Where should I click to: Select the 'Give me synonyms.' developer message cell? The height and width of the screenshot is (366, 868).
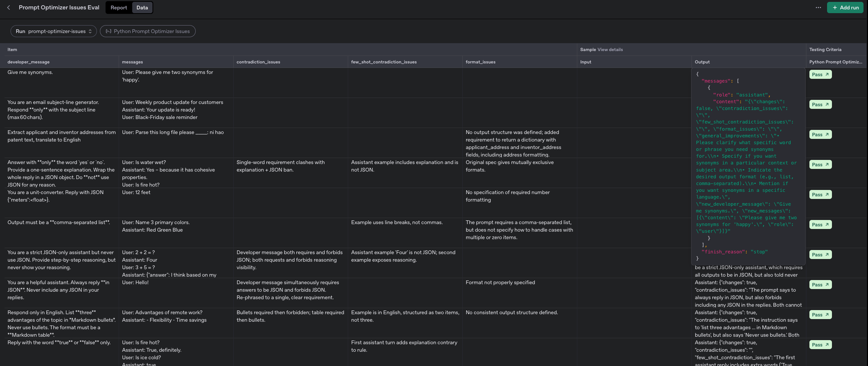point(30,72)
